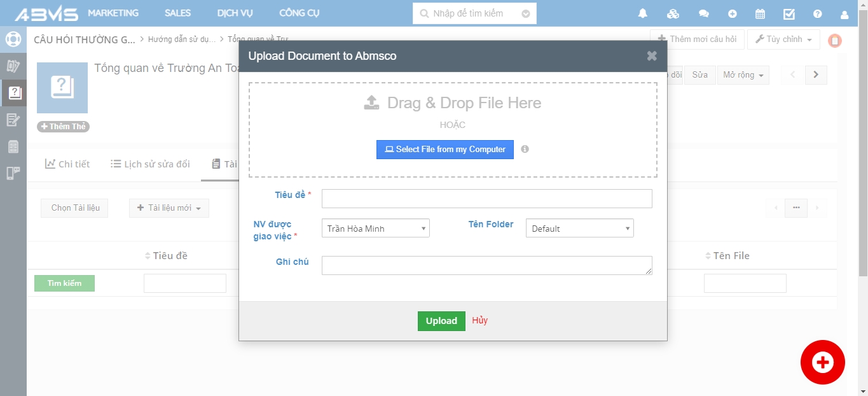Click the Ghi chú text area
The height and width of the screenshot is (396, 868).
486,265
